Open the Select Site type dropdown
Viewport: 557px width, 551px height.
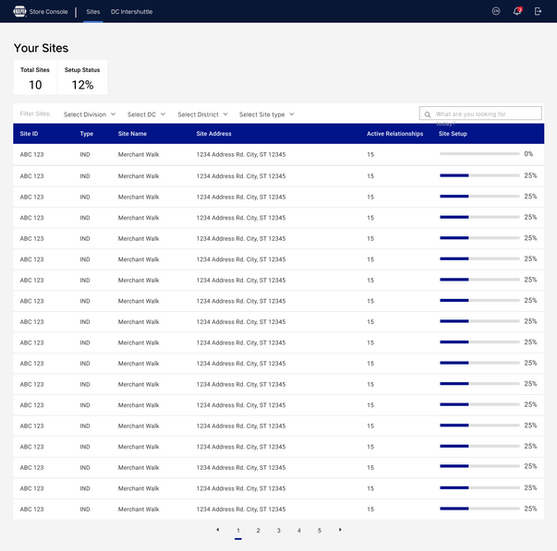[266, 114]
